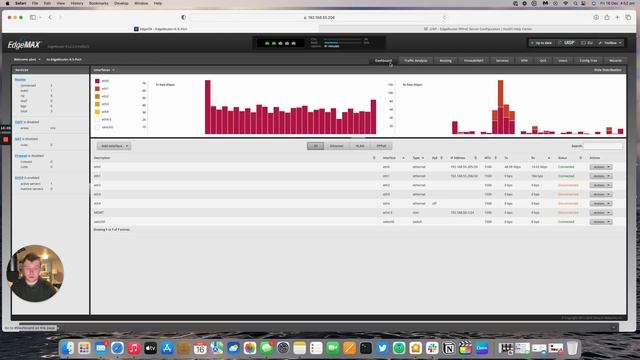Open Routes link in Services sidebar
Viewport: 640px width, 360px height.
click(x=20, y=80)
